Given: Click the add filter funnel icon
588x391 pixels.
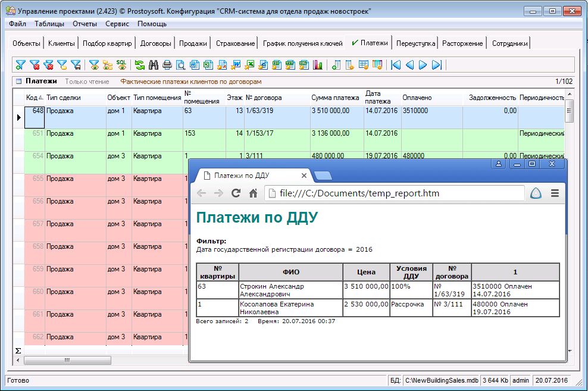Looking at the screenshot, I should coord(21,65).
